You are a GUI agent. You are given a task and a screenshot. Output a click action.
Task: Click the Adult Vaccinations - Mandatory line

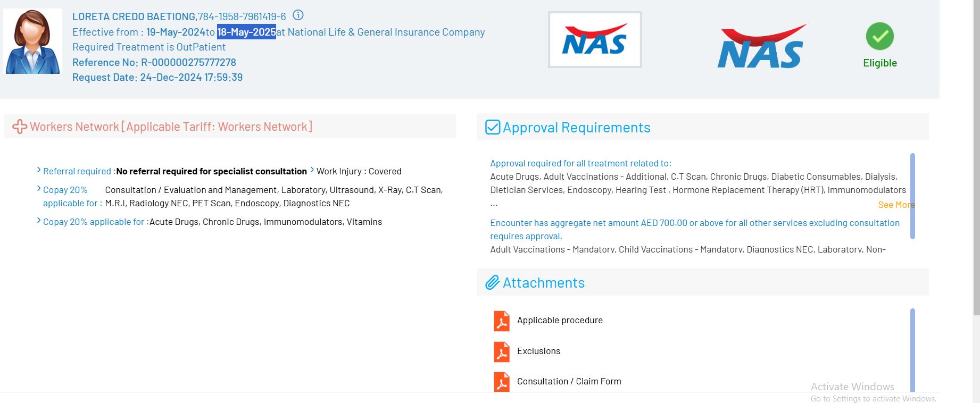[688, 249]
